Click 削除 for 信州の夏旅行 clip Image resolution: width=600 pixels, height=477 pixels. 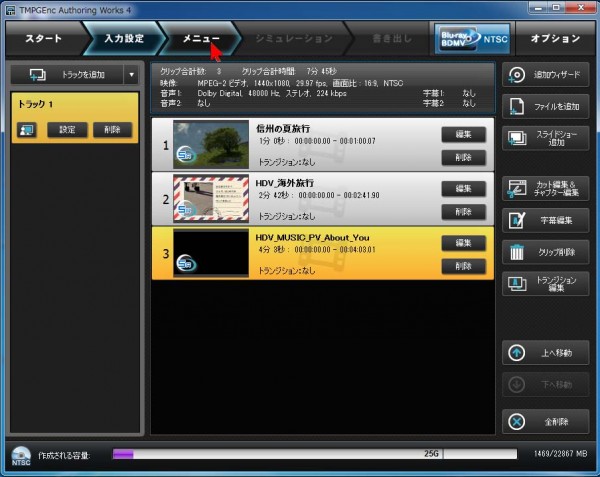pyautogui.click(x=463, y=158)
